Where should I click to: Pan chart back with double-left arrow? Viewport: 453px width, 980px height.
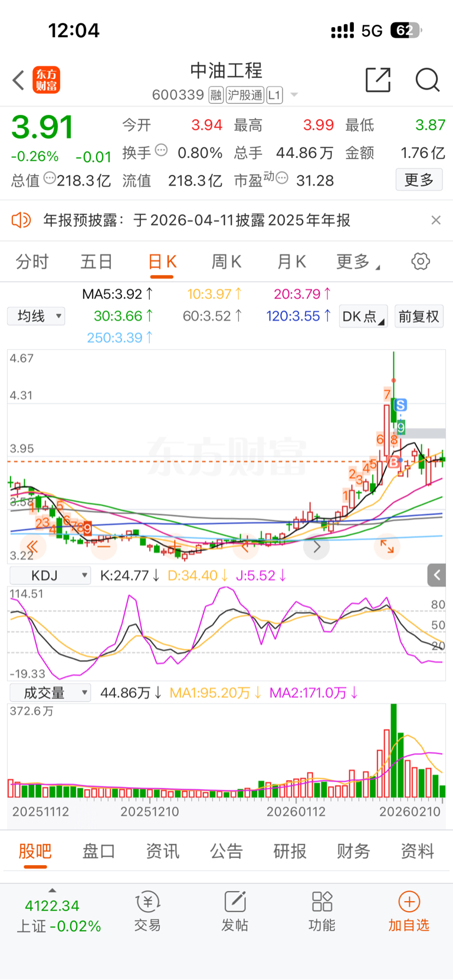point(32,547)
